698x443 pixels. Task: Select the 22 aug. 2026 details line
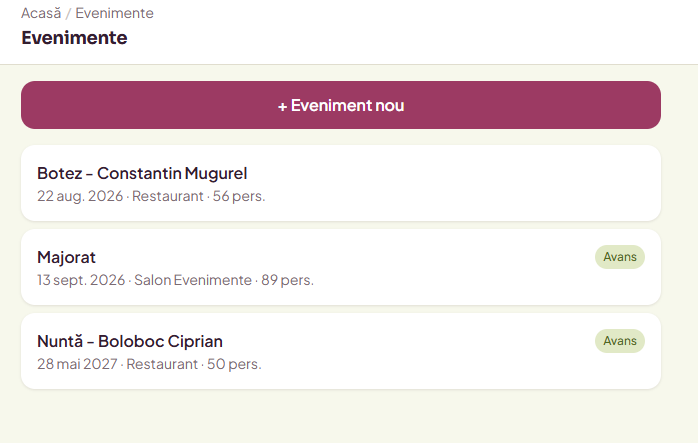(151, 196)
